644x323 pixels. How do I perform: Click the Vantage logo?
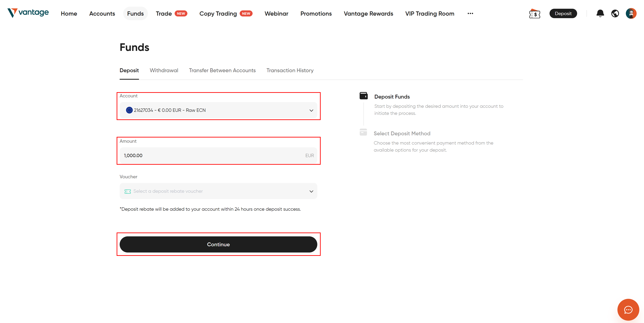click(x=28, y=13)
